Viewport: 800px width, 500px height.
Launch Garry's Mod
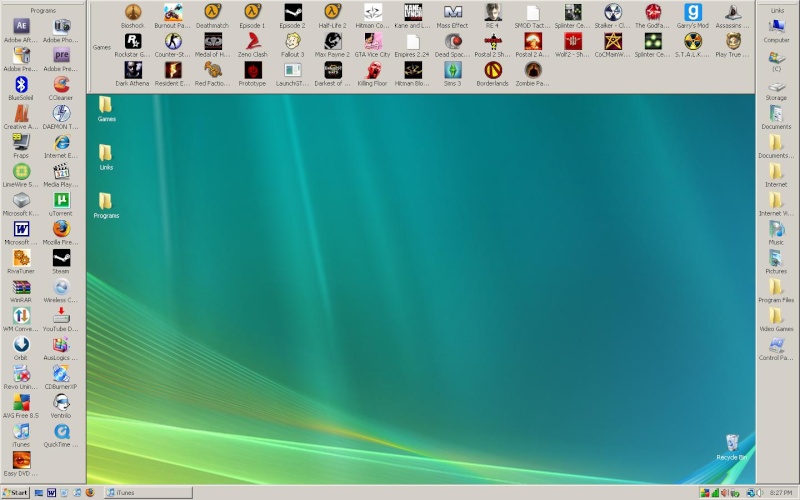click(x=692, y=15)
